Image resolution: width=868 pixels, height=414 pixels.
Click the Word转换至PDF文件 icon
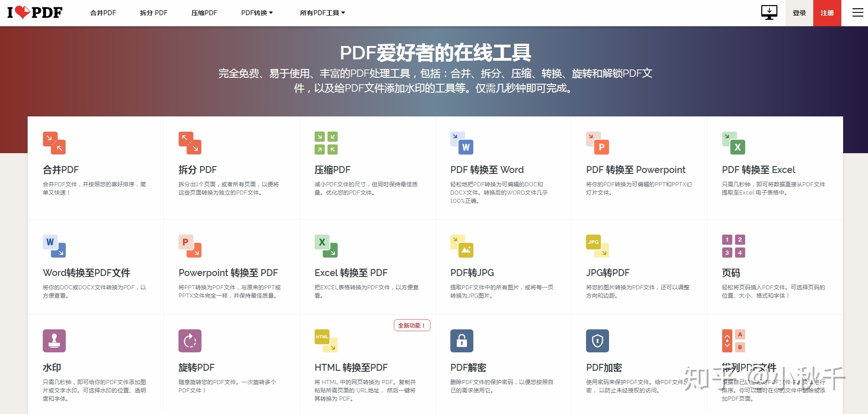(54, 246)
